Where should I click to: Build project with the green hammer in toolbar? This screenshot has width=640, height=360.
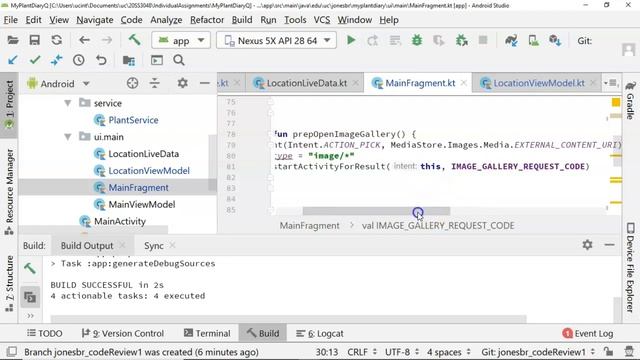coord(134,40)
